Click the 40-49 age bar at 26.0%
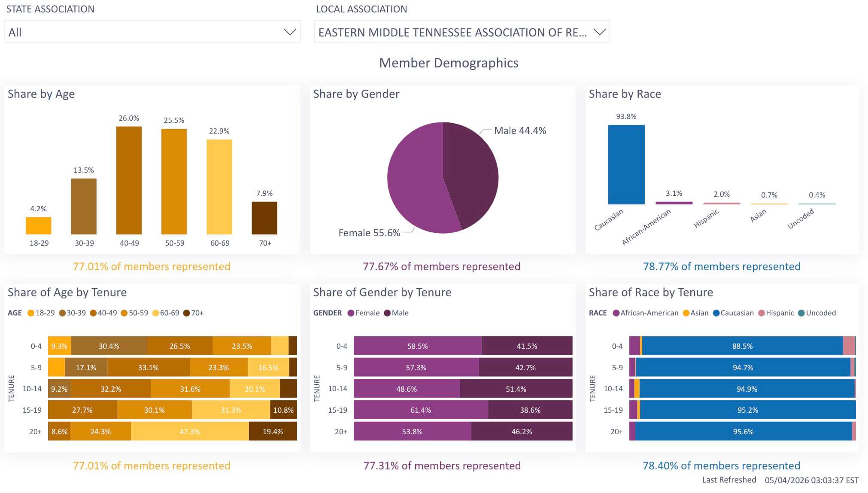This screenshot has height=493, width=868. [129, 180]
